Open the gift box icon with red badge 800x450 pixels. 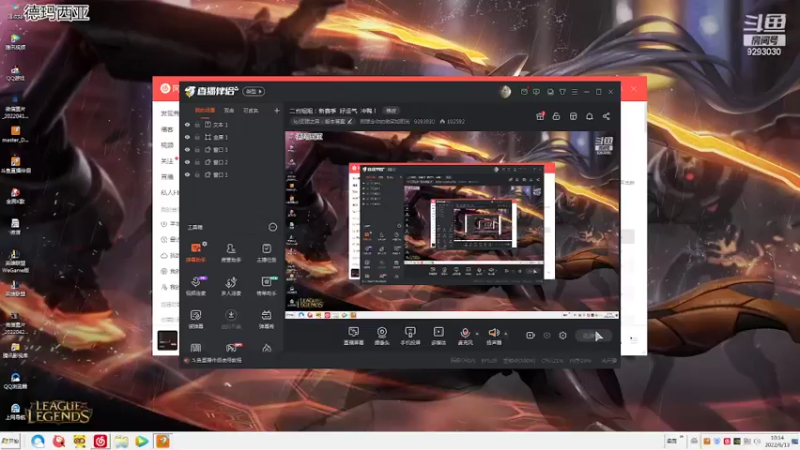[x=540, y=116]
